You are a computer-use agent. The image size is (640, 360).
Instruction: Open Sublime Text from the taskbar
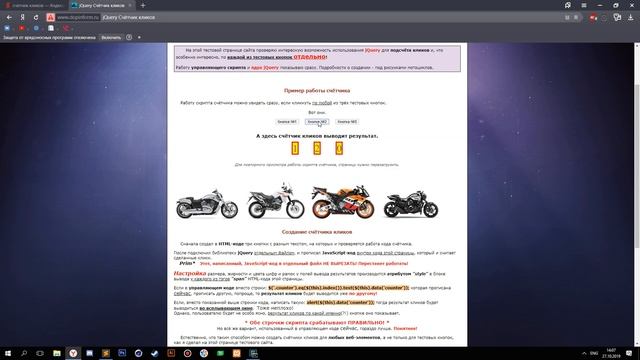(x=106, y=353)
